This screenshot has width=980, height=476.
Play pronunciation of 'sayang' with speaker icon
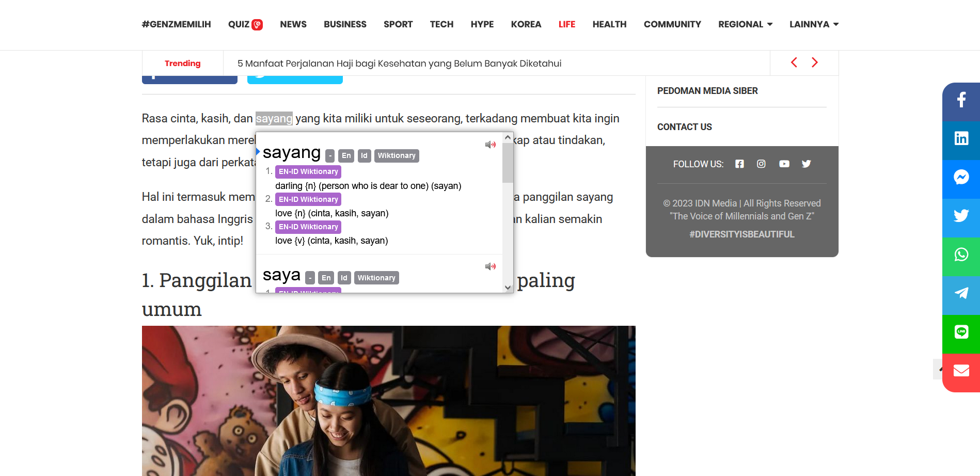click(x=490, y=145)
